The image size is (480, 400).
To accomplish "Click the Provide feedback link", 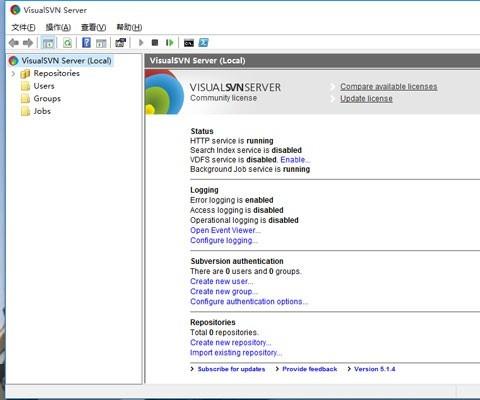I will pos(310,369).
